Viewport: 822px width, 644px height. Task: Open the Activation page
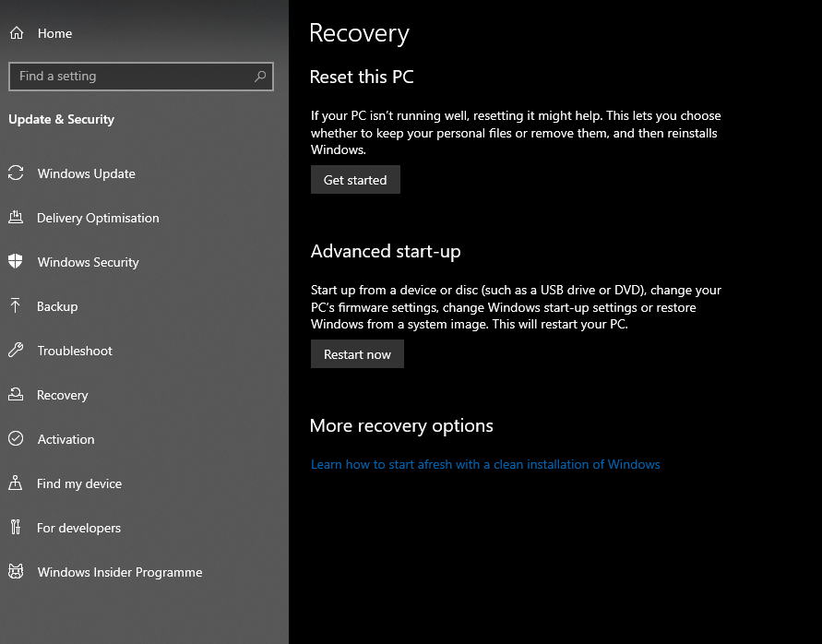point(66,439)
